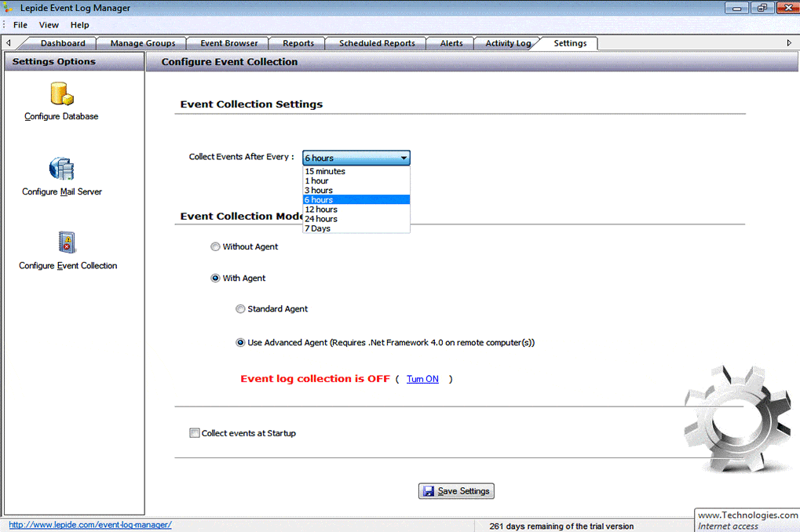Screen dimensions: 800x532
Task: Switch to the Activity Log tab
Action: [x=508, y=43]
